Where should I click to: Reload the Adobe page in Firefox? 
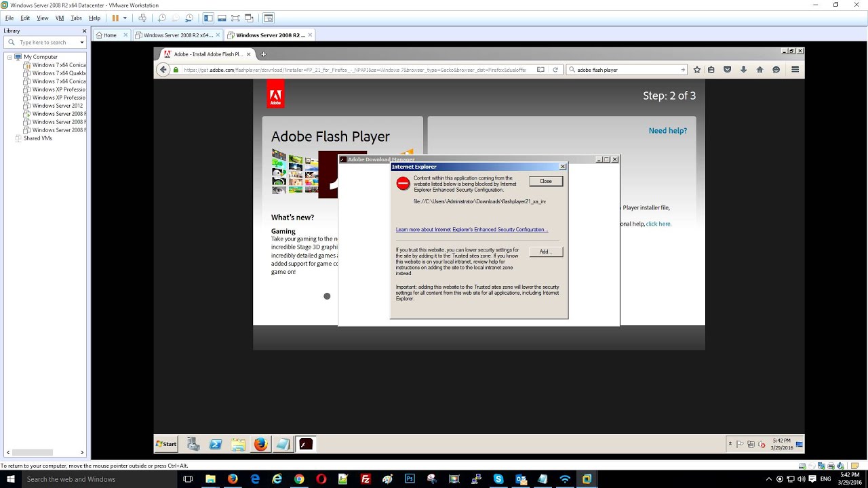click(x=555, y=70)
